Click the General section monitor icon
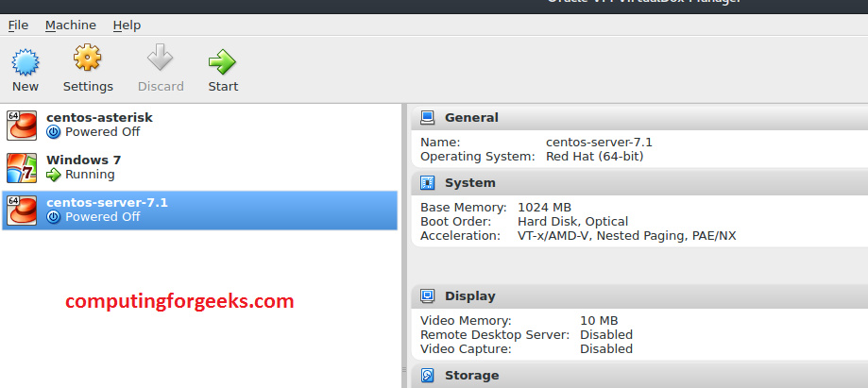 click(x=427, y=117)
